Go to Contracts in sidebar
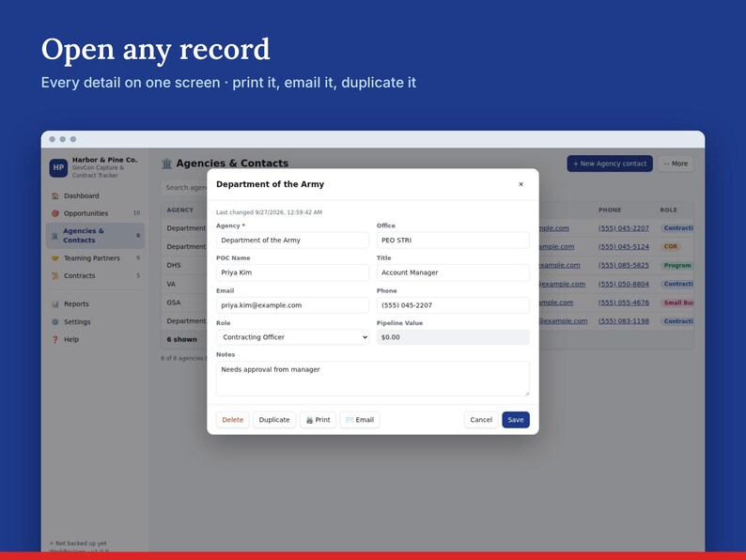746x560 pixels. click(95, 275)
